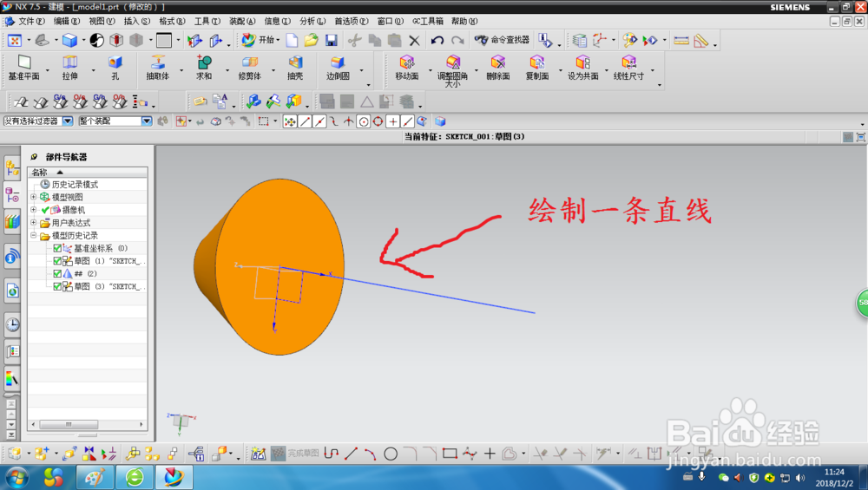Select the sketch line tool
This screenshot has height=490, width=868.
pyautogui.click(x=351, y=454)
